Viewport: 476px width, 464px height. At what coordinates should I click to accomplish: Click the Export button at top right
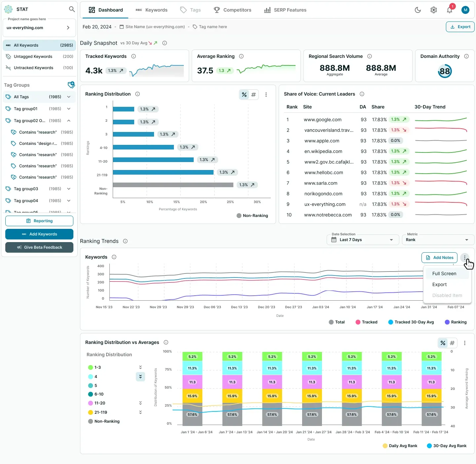tap(460, 27)
